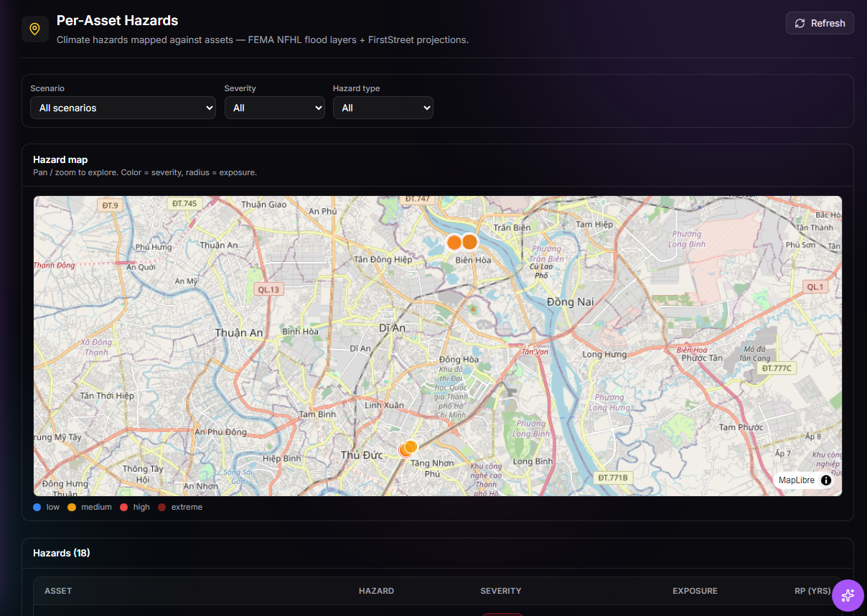This screenshot has height=616, width=867.
Task: Click the Hazard map heading
Action: pyautogui.click(x=60, y=159)
